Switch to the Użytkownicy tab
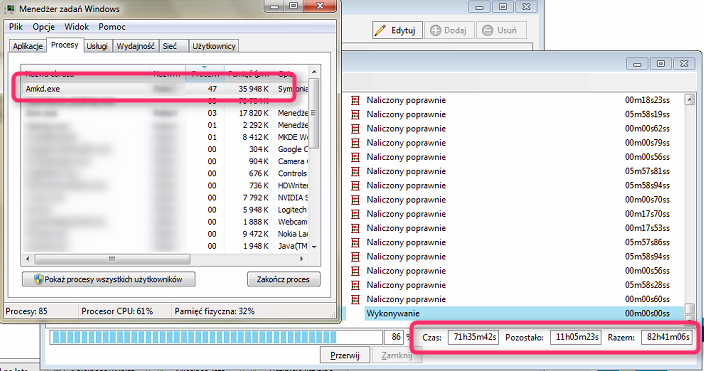The height and width of the screenshot is (371, 704). tap(214, 46)
